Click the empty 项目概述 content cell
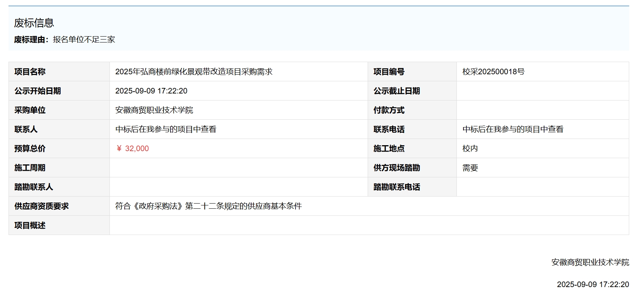644x300 pixels. click(x=369, y=225)
